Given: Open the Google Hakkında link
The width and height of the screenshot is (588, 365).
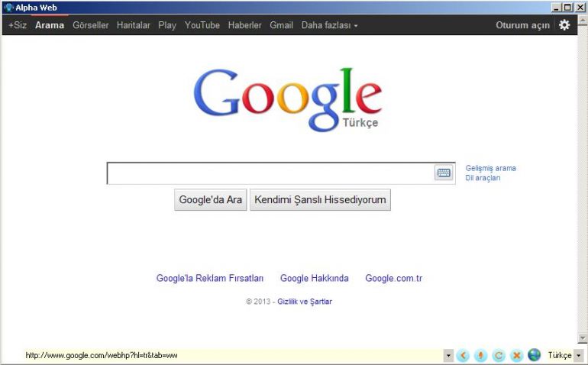Looking at the screenshot, I should 315,278.
